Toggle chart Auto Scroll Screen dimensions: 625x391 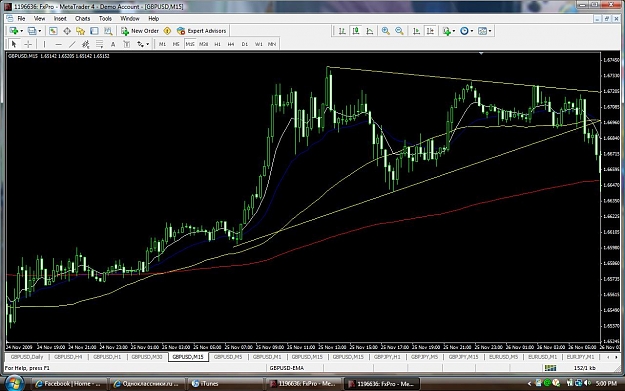[416, 31]
